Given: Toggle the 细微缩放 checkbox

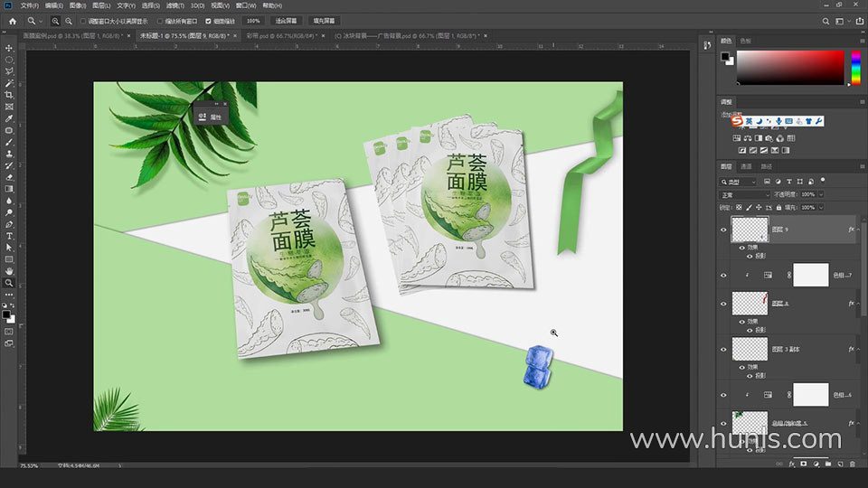Looking at the screenshot, I should [209, 20].
